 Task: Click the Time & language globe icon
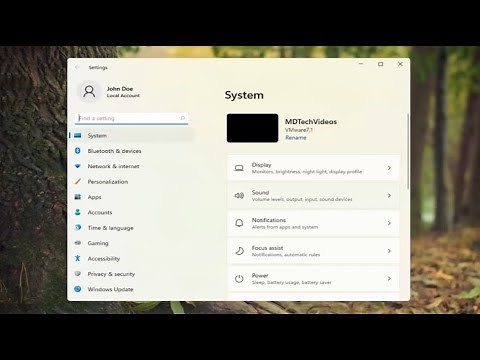[78, 227]
